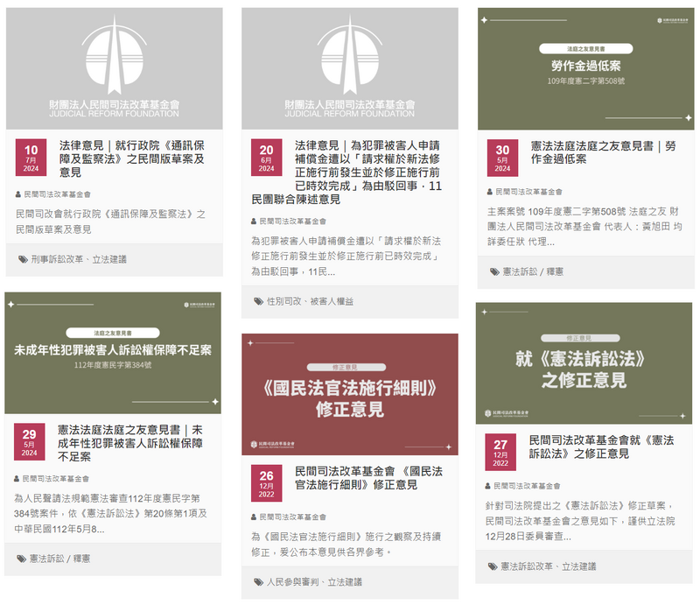Click excerpt 民間司改會就行政院《通訊保障及監察法》之民間版草案及意見
700x605 pixels.
click(111, 222)
